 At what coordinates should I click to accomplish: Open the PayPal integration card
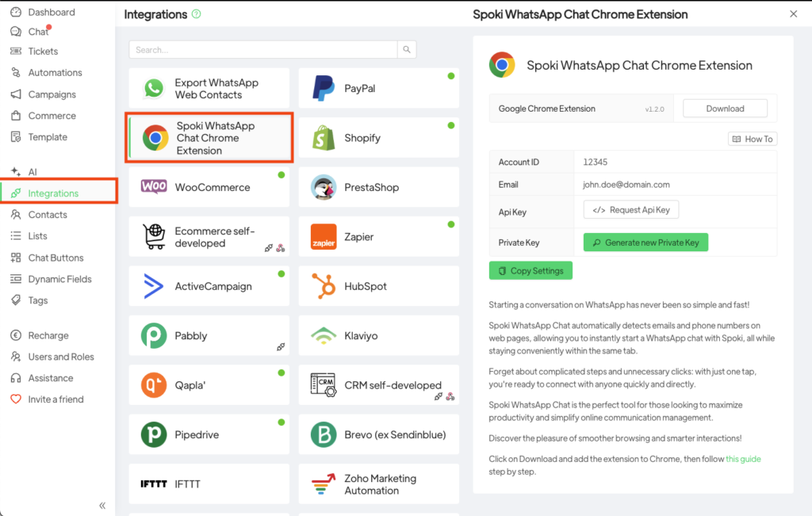click(378, 89)
